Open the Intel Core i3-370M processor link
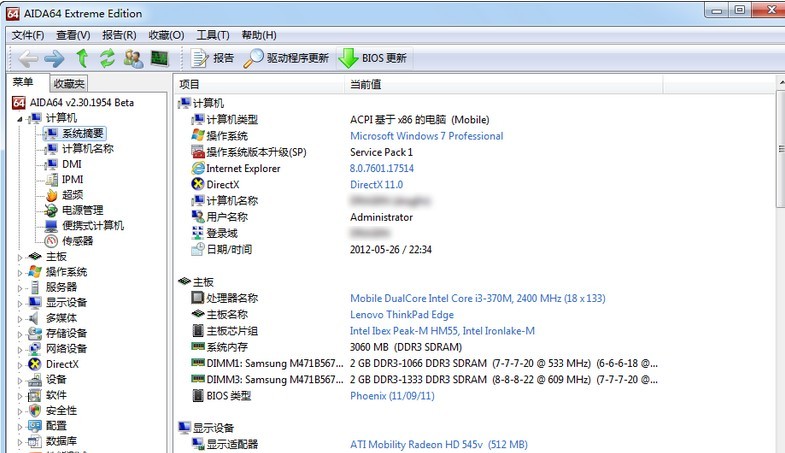This screenshot has height=453, width=785. coord(478,298)
